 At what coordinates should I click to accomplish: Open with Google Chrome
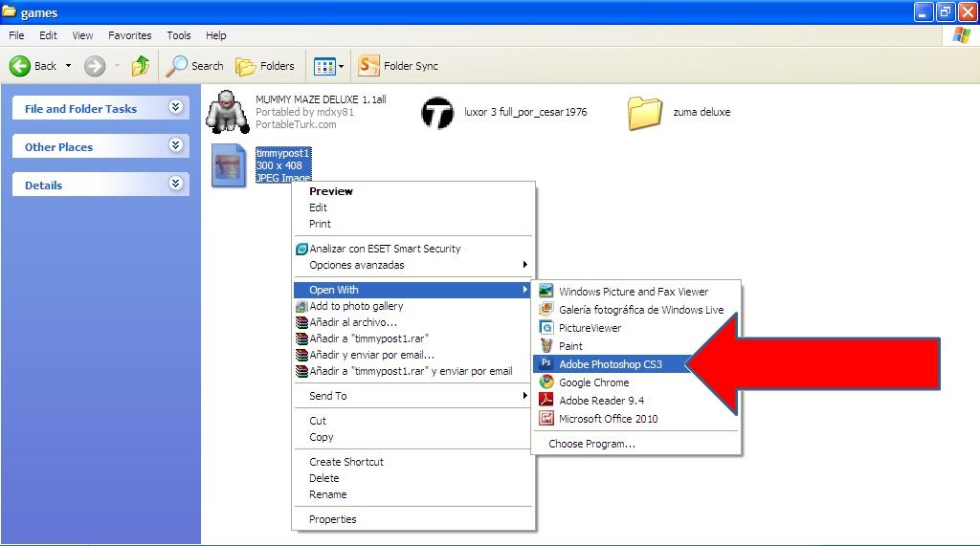coord(636,382)
